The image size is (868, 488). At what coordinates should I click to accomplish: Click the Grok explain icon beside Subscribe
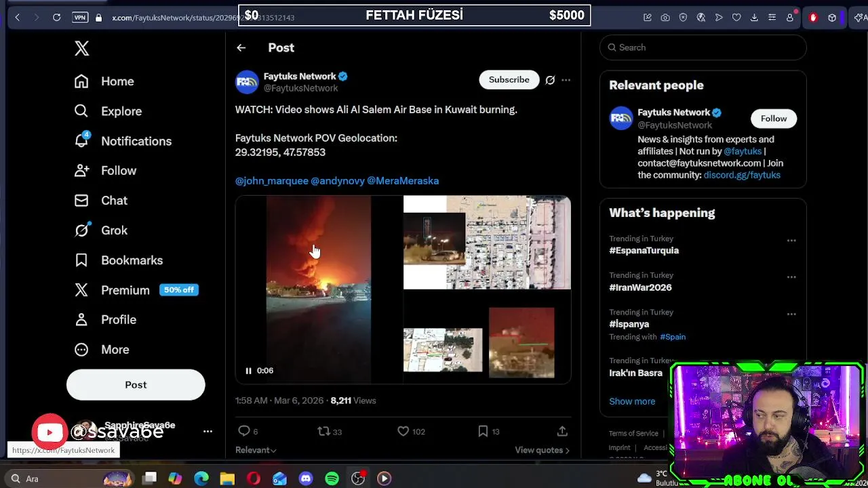click(550, 80)
